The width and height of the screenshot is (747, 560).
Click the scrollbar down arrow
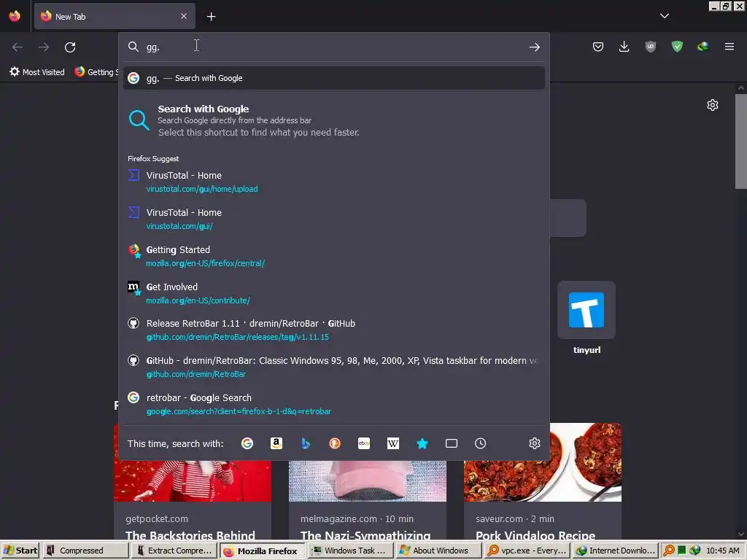[741, 534]
